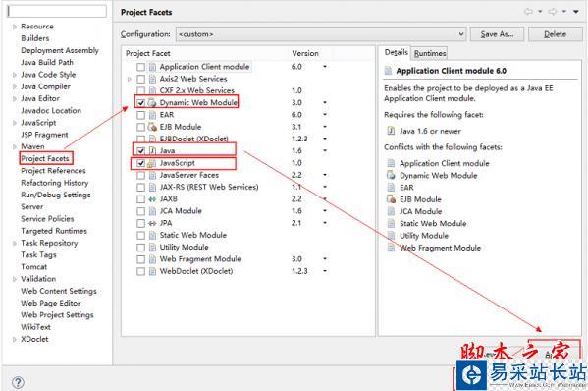Expand the Java Compiler tree node
The width and height of the screenshot is (588, 391).
coord(15,86)
